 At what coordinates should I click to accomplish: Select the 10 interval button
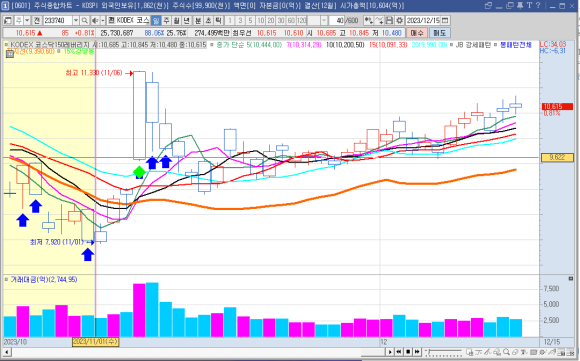[260, 20]
